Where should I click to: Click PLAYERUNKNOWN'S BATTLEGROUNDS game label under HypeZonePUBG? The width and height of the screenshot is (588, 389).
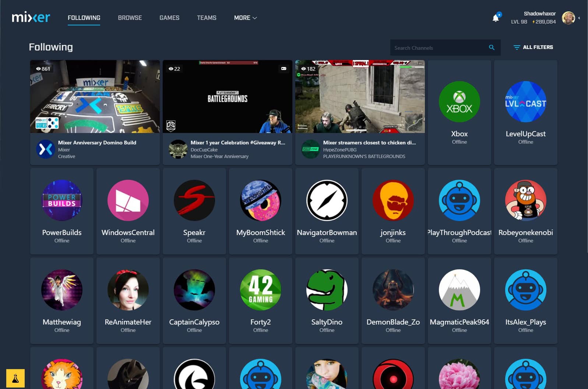364,156
